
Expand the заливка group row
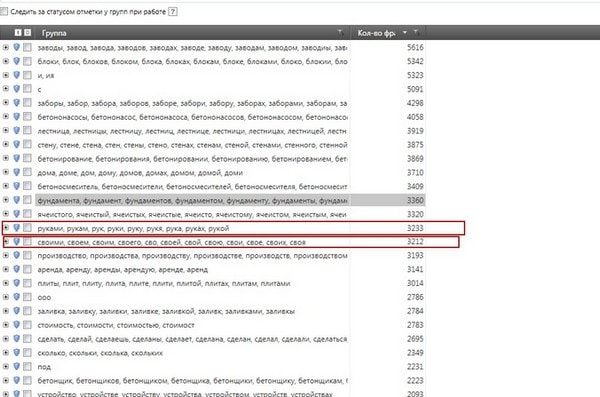coord(6,311)
